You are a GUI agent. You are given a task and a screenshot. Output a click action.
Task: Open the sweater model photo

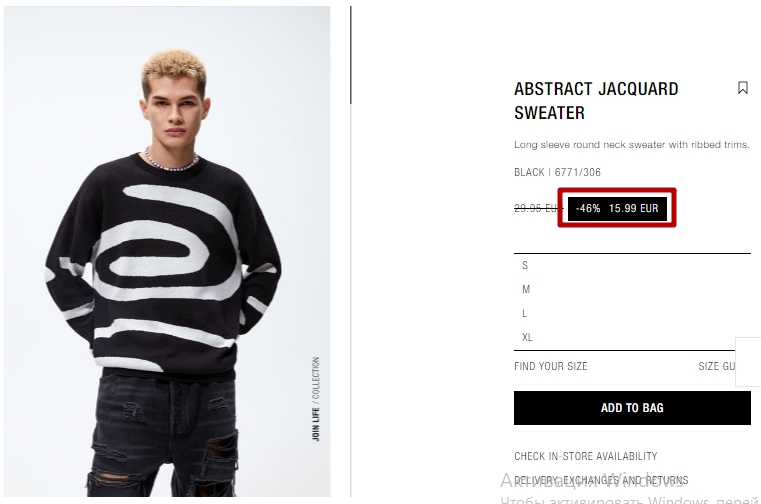[167, 252]
